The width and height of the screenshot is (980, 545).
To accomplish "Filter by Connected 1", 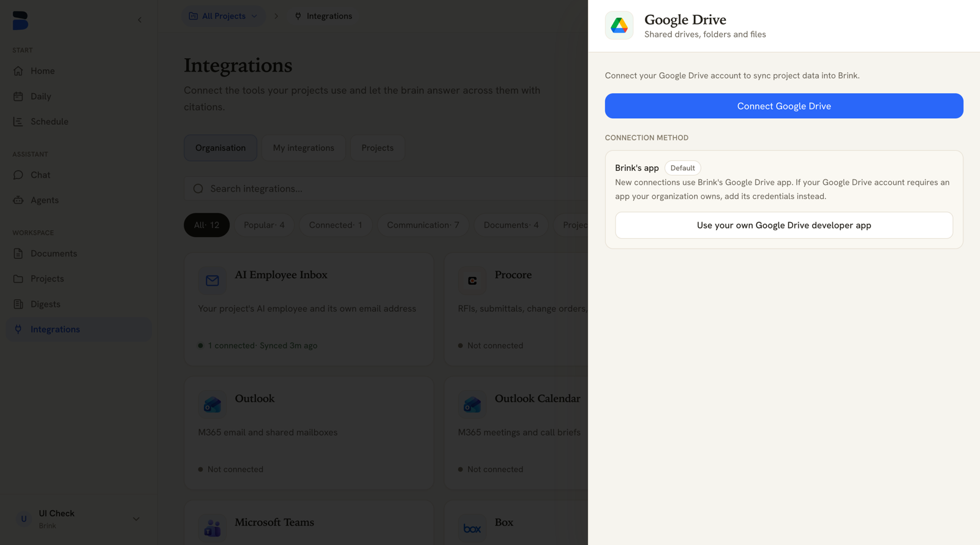I will 336,225.
